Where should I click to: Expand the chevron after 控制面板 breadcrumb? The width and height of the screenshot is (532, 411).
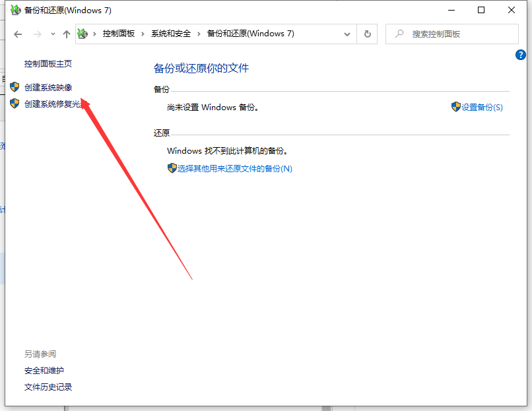coord(143,34)
